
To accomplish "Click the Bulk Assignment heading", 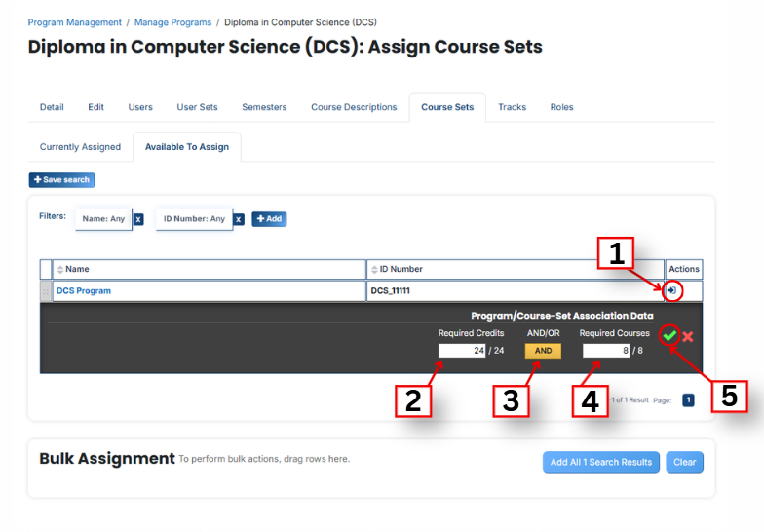I will 107,458.
